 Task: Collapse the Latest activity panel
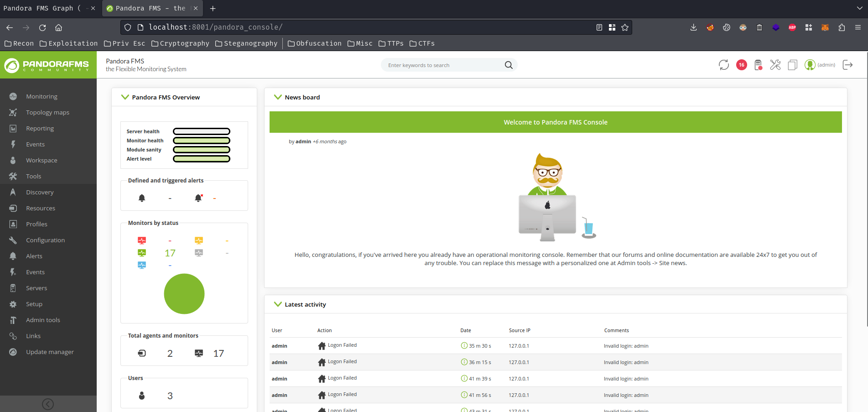pos(278,304)
